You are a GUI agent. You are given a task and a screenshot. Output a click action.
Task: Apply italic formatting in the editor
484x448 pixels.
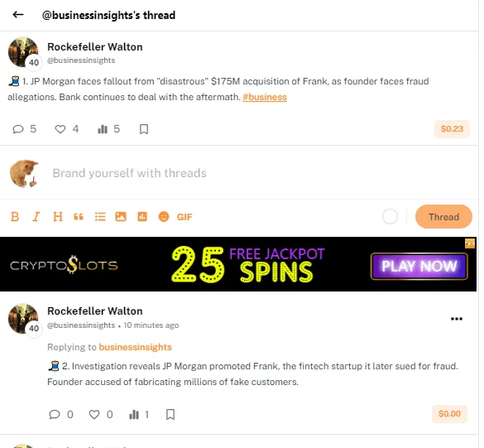[36, 217]
